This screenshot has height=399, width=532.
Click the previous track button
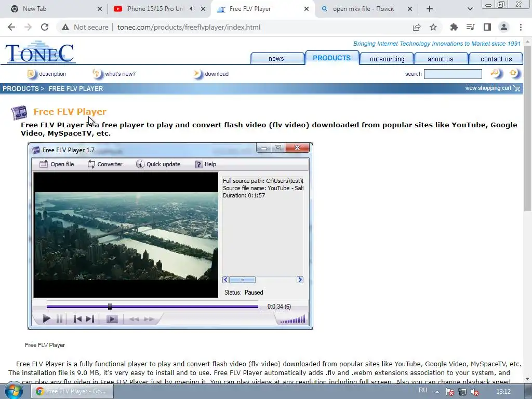[x=77, y=319]
